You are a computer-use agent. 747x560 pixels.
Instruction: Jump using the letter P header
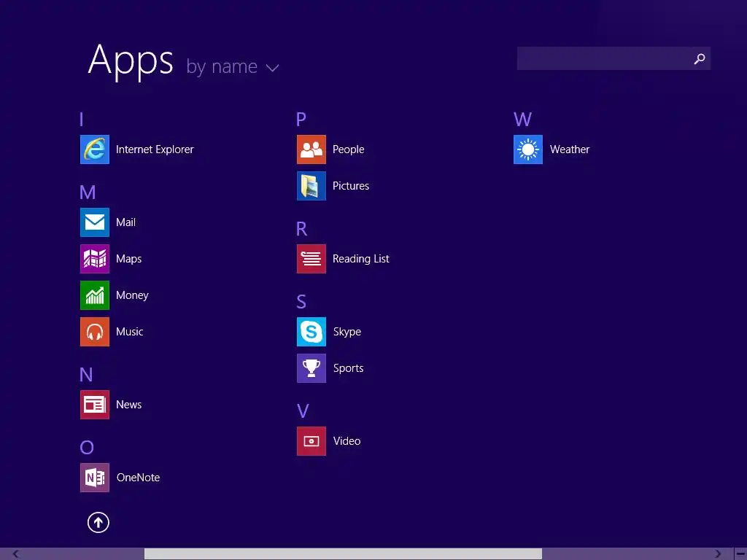click(301, 119)
